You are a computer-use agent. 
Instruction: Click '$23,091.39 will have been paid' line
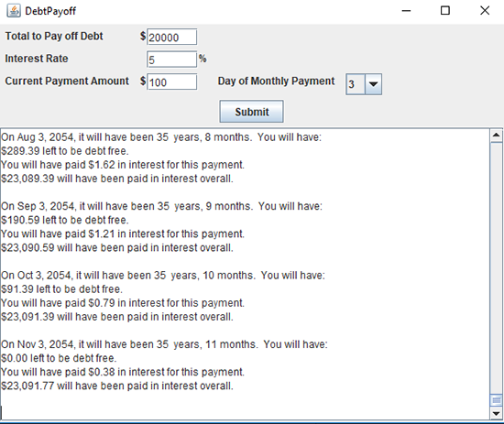(117, 317)
